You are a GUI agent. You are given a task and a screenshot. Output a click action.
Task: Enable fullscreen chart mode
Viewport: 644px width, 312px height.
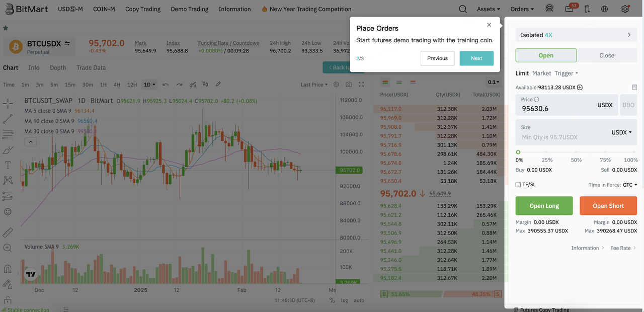tap(361, 85)
